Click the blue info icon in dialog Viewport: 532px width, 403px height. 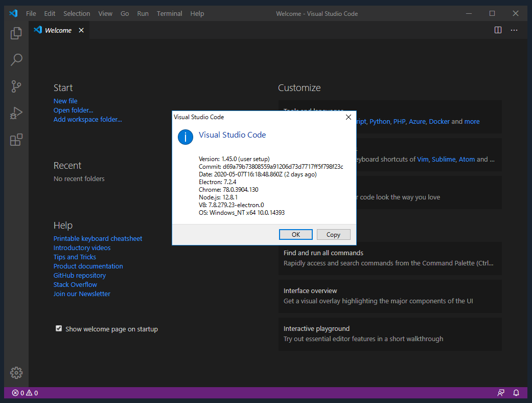point(185,137)
